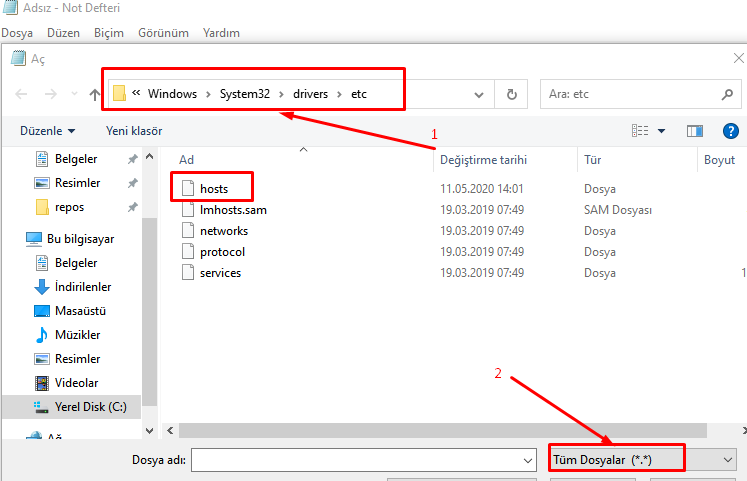The width and height of the screenshot is (747, 481).
Task: Expand the chevron after Windows in path
Action: tap(208, 94)
